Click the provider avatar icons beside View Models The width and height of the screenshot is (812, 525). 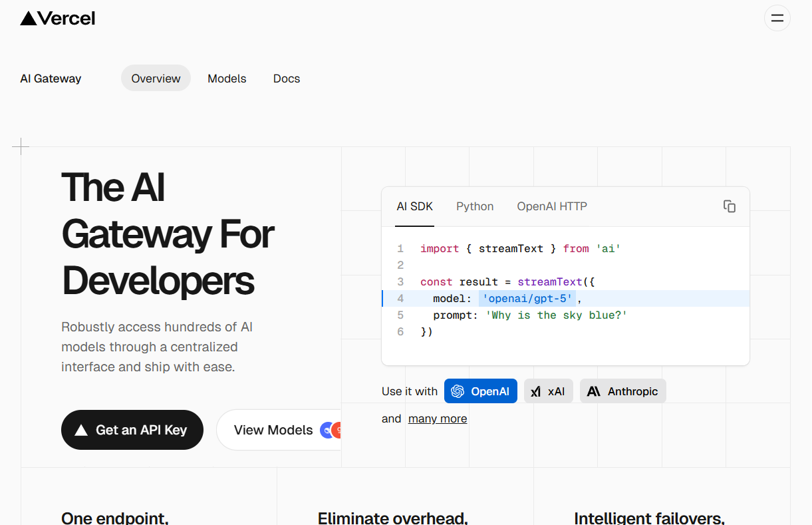(331, 430)
